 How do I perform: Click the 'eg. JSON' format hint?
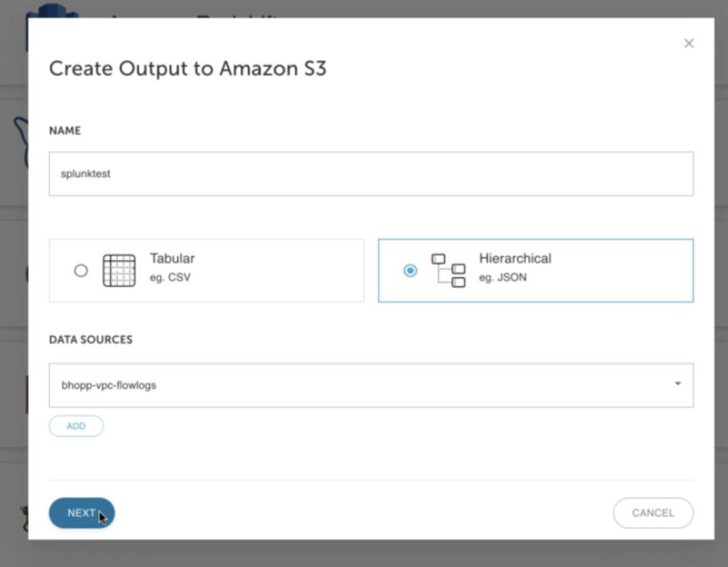(502, 278)
